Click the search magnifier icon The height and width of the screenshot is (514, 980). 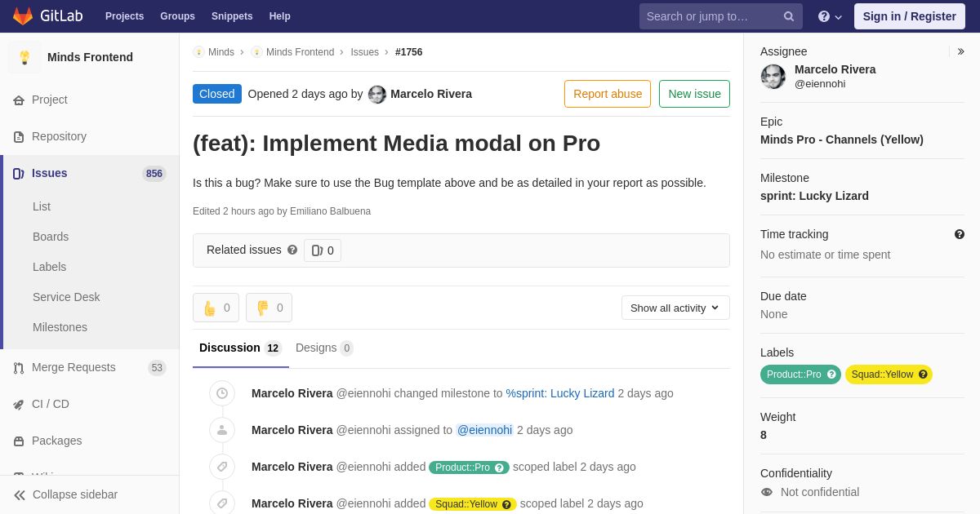point(788,16)
